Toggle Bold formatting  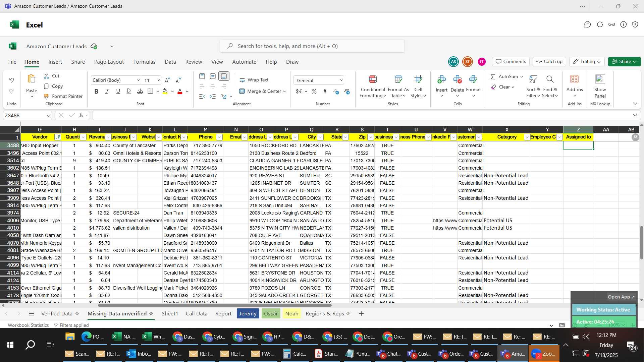(96, 91)
